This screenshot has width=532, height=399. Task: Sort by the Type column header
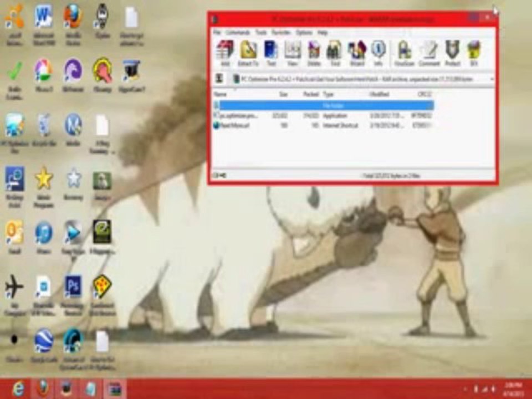(x=329, y=94)
